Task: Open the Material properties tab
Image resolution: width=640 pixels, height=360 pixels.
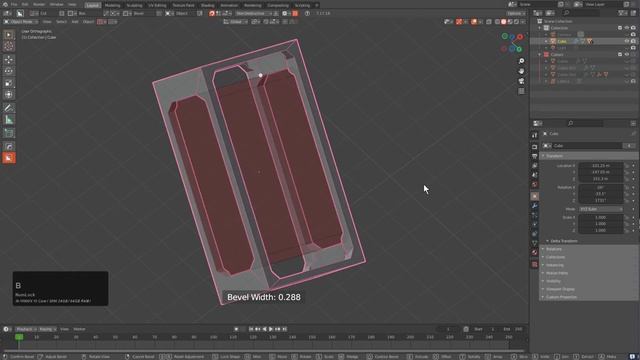Action: pyautogui.click(x=535, y=253)
